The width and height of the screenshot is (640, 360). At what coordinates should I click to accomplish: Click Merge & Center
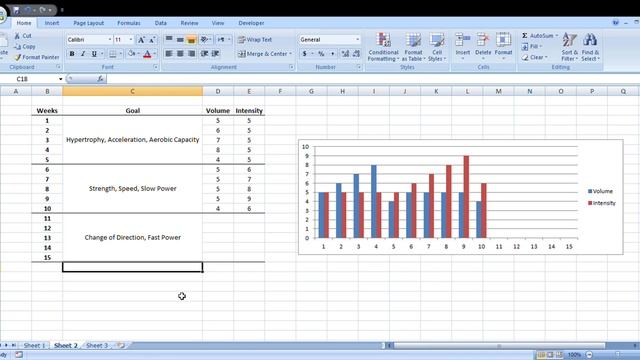tap(262, 53)
